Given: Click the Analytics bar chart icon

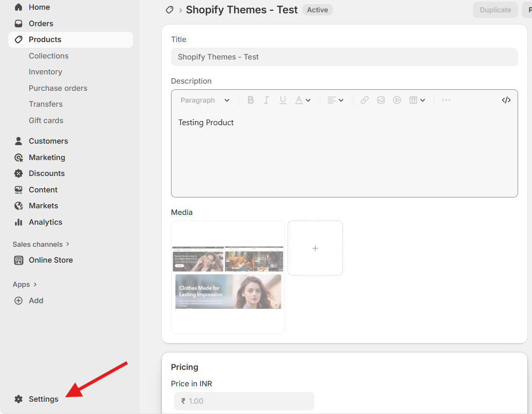Looking at the screenshot, I should click(x=18, y=222).
